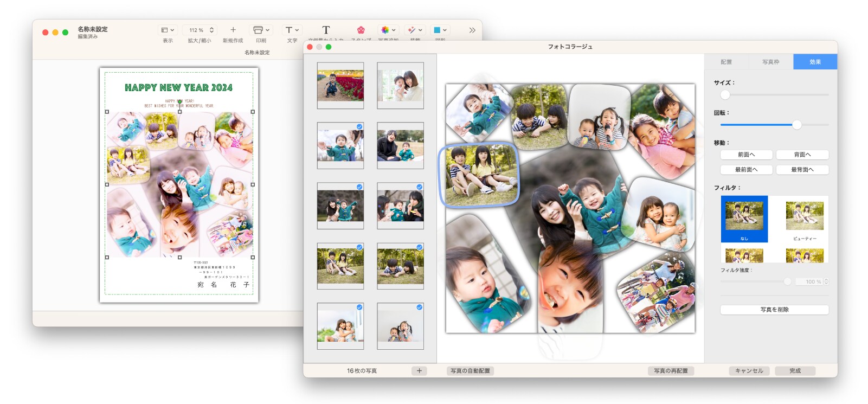The height and width of the screenshot is (404, 868).
Task: Select the highlighted two-kids-on-grass collage photo
Action: (479, 175)
